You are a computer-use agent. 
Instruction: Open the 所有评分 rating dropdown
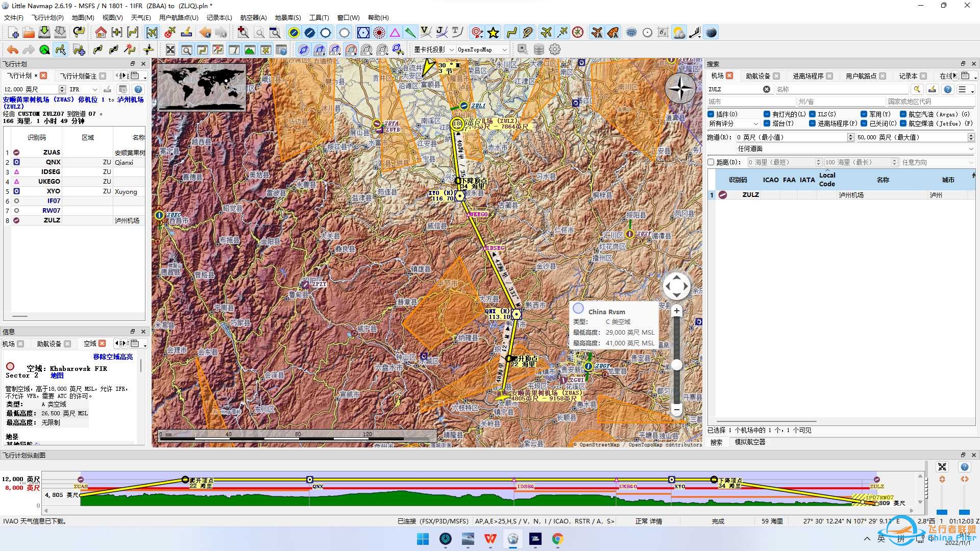pyautogui.click(x=733, y=123)
